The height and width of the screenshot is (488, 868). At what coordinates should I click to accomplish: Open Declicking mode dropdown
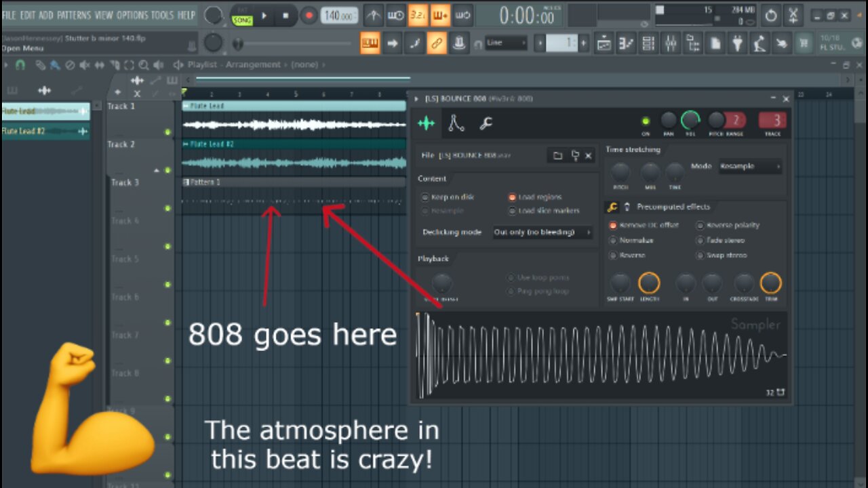542,232
